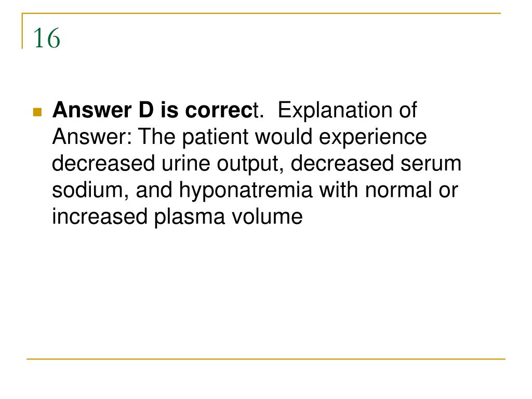The image size is (532, 399).
Task: Click the word 'experience' in the explanation
Action: tap(373, 137)
